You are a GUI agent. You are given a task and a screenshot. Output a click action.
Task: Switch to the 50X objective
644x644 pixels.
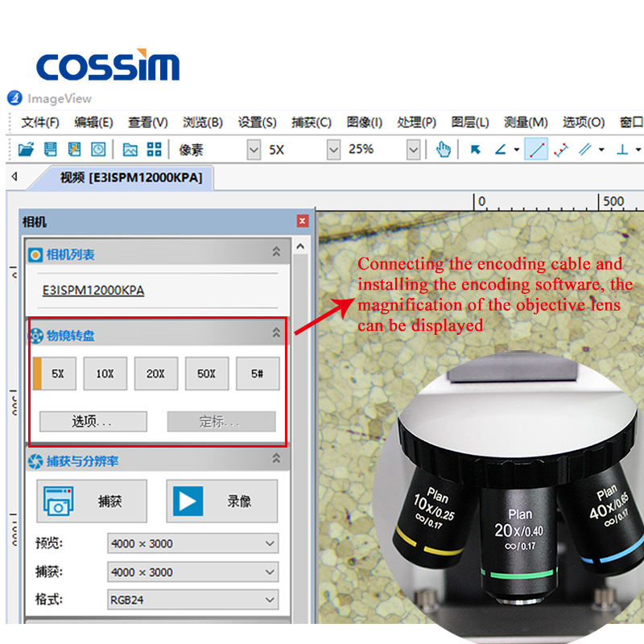point(207,374)
